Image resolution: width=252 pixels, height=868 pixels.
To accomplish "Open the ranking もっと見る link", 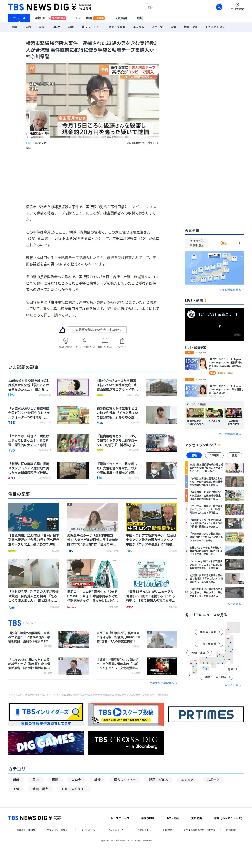I will 235,604.
